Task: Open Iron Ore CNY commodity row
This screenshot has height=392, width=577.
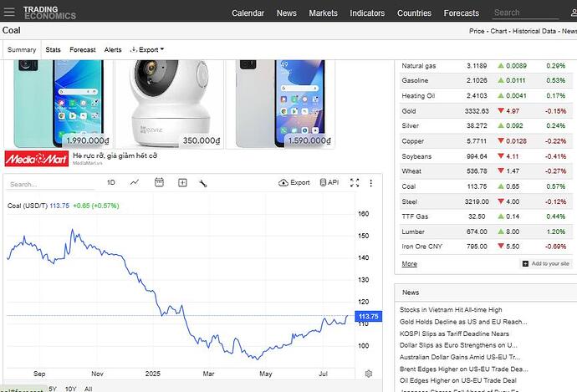Action: pyautogui.click(x=486, y=247)
